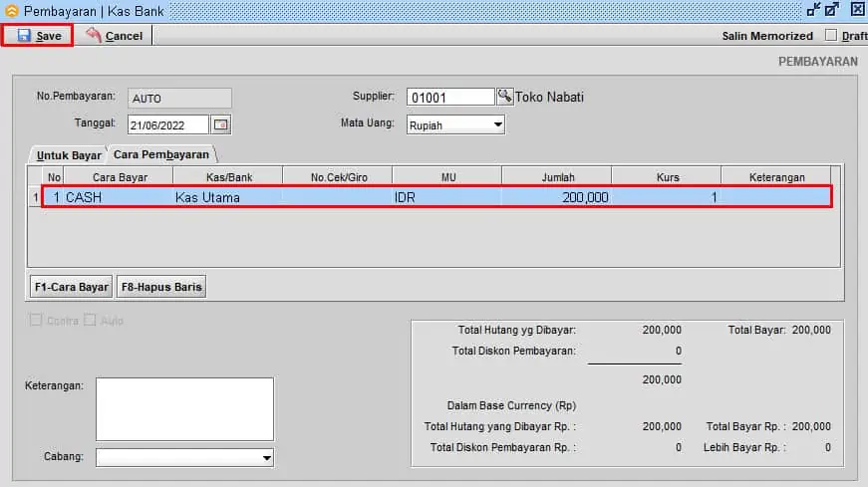Image resolution: width=868 pixels, height=487 pixels.
Task: Focus the Keterangan text area
Action: click(185, 409)
